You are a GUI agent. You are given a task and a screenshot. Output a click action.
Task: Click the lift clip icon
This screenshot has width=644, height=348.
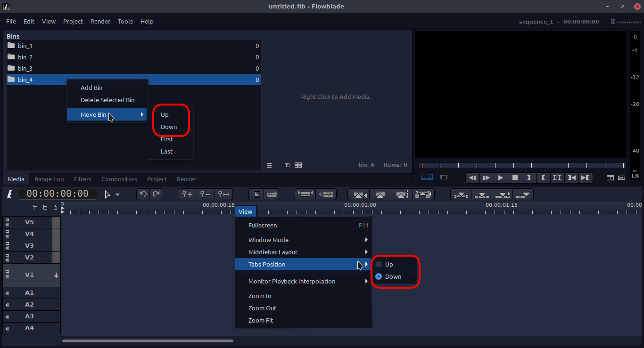pos(380,194)
